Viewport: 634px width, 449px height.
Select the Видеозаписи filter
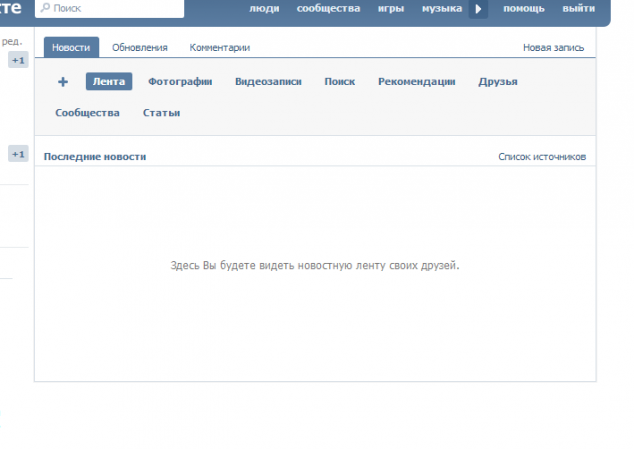pos(268,81)
